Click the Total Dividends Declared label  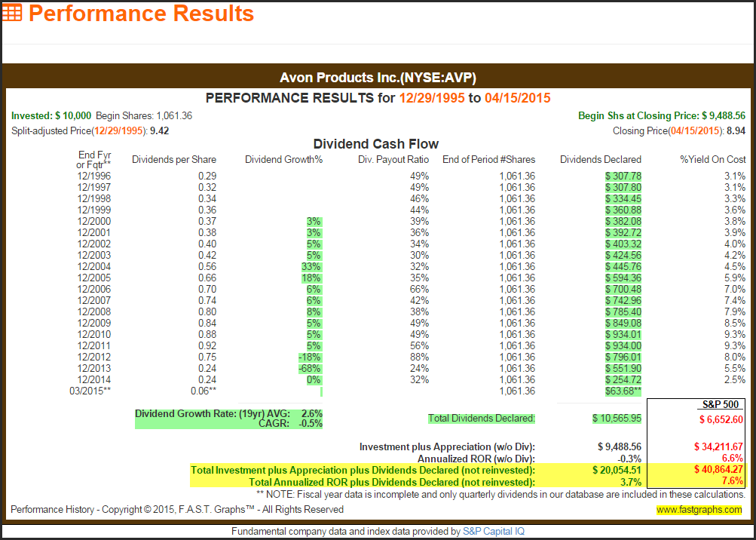coord(482,418)
